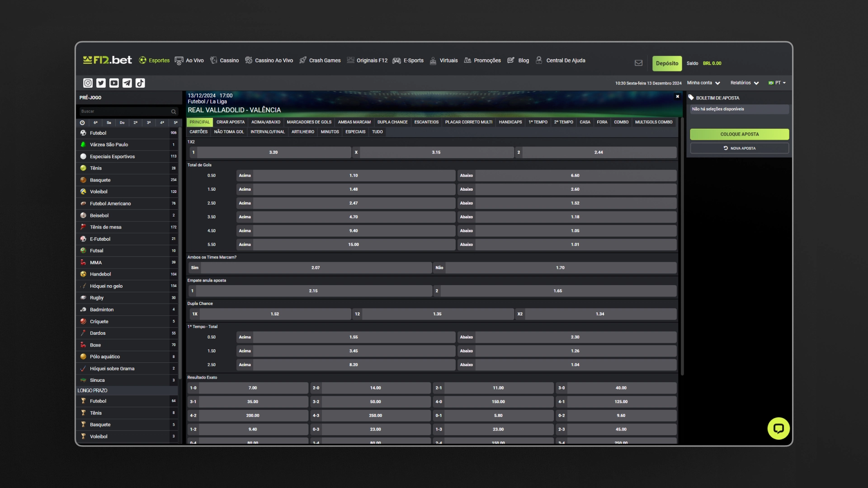Expand PT language dropdown
Screen dimensions: 868x488
(x=778, y=83)
